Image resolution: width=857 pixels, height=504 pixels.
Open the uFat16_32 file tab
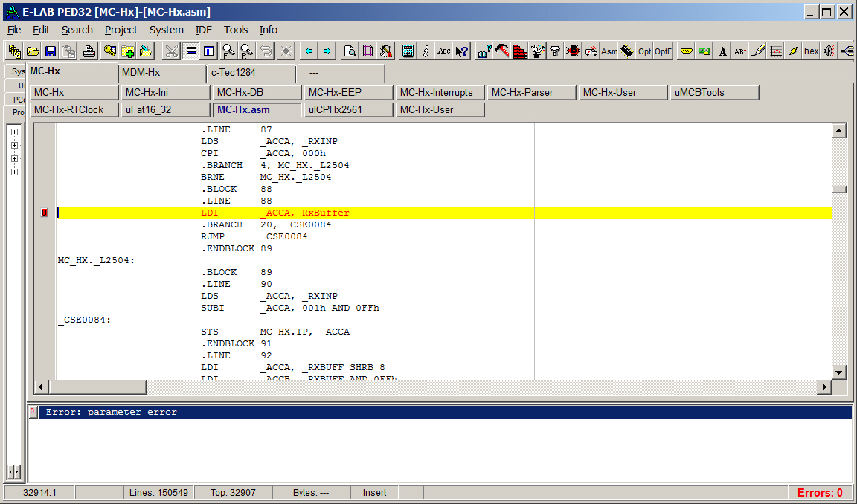pos(166,110)
